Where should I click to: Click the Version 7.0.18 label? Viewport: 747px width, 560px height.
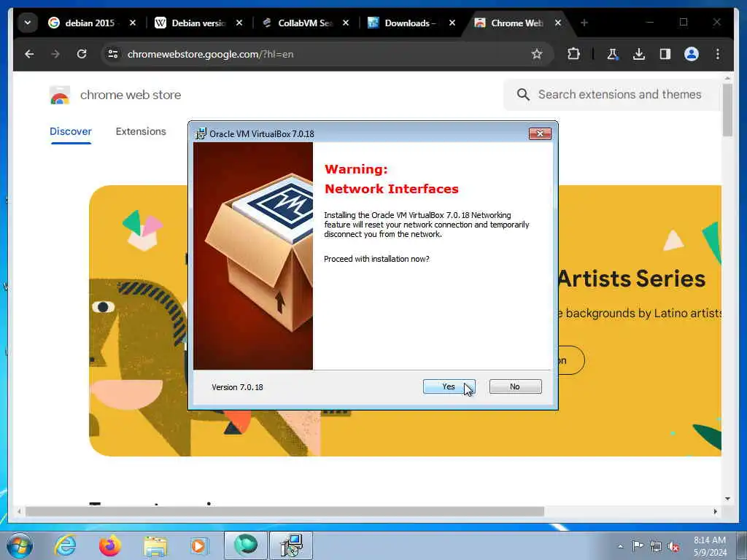coord(237,387)
